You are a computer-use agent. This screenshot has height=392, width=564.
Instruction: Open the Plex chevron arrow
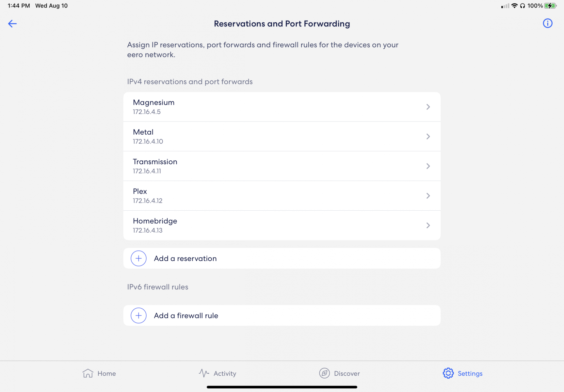coord(428,196)
